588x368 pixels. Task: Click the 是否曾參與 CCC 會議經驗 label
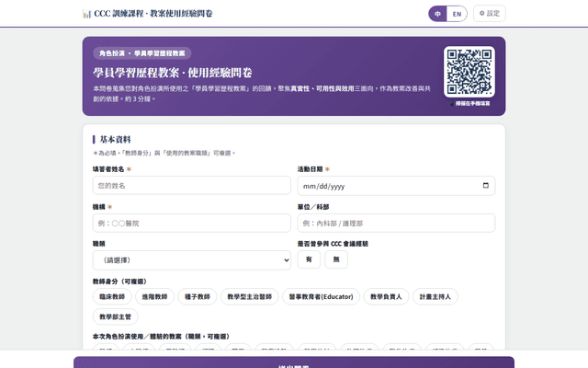tap(333, 244)
